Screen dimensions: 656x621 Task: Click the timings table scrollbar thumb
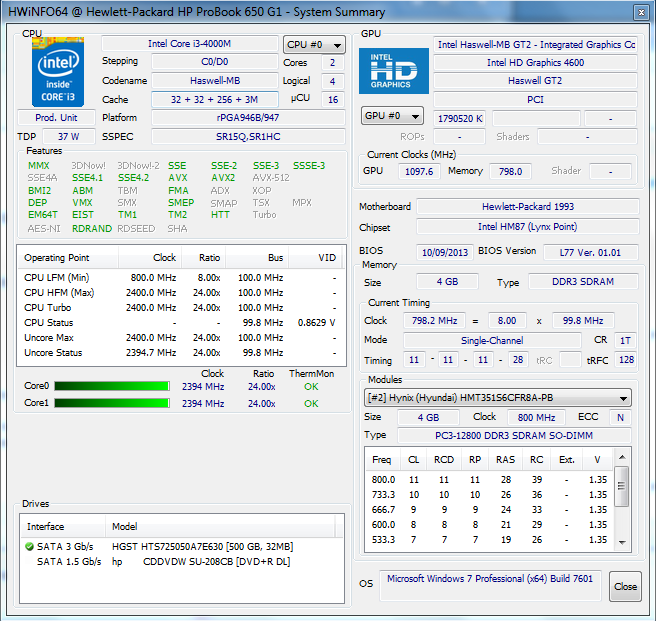(622, 486)
